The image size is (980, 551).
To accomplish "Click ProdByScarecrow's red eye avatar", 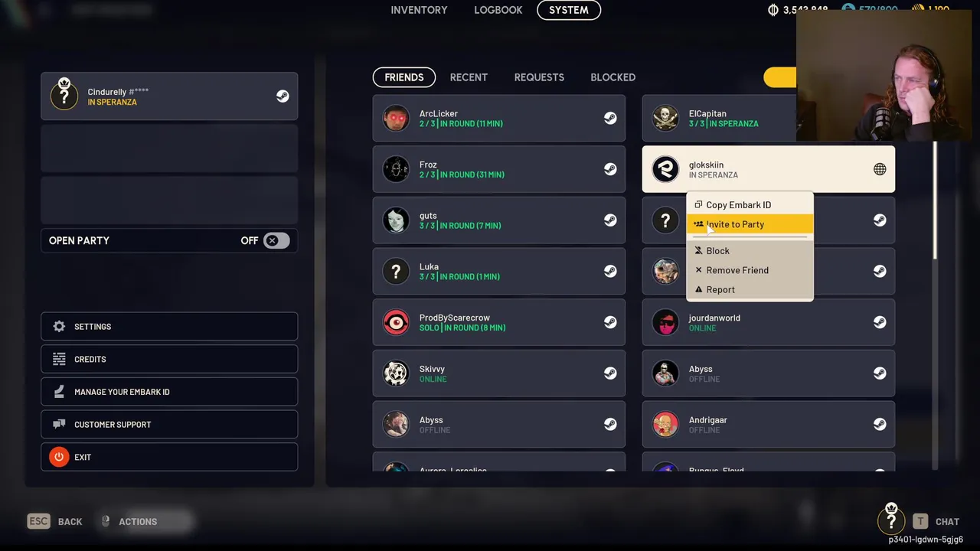I will coord(396,322).
